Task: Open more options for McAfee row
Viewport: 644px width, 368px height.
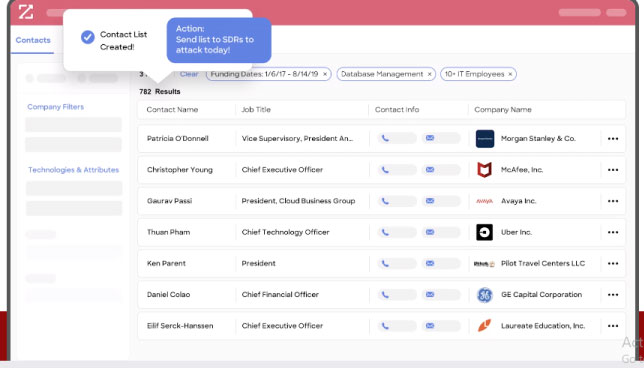Action: click(613, 170)
